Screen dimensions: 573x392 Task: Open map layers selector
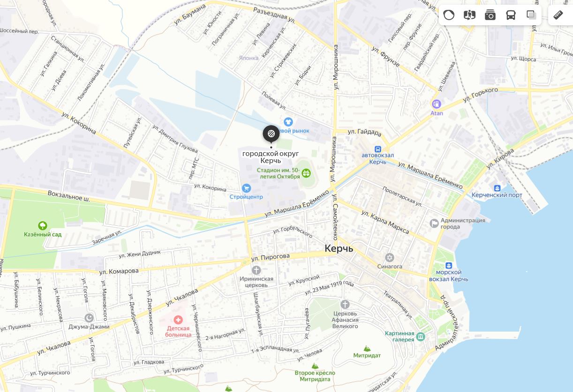[x=531, y=15]
